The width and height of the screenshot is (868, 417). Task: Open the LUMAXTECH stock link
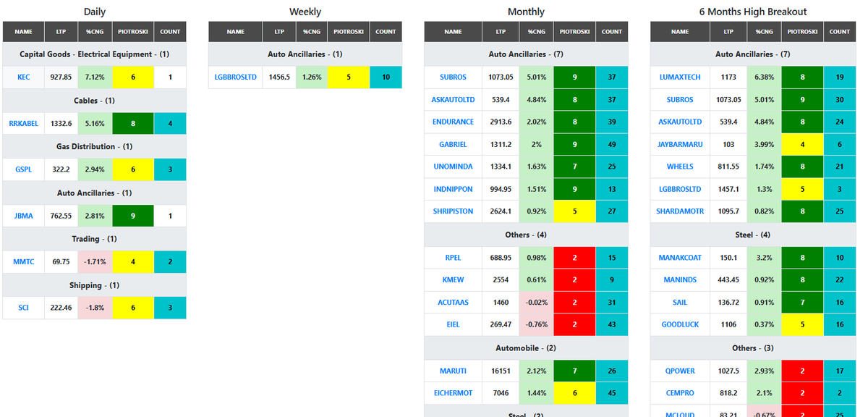click(680, 77)
